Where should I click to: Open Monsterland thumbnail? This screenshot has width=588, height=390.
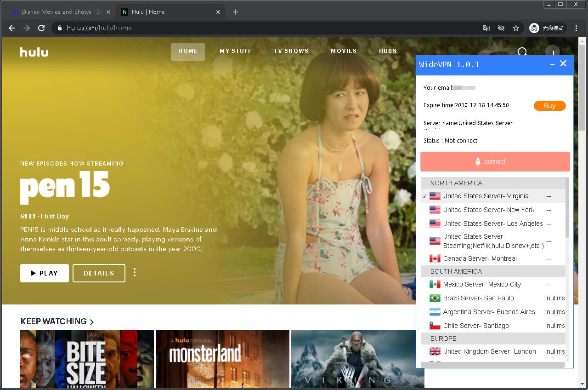pos(222,359)
